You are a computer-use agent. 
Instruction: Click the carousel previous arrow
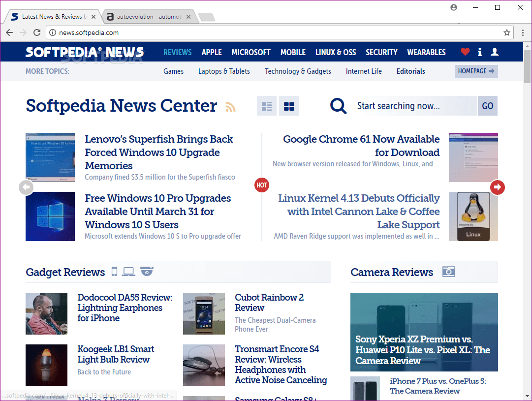point(26,187)
